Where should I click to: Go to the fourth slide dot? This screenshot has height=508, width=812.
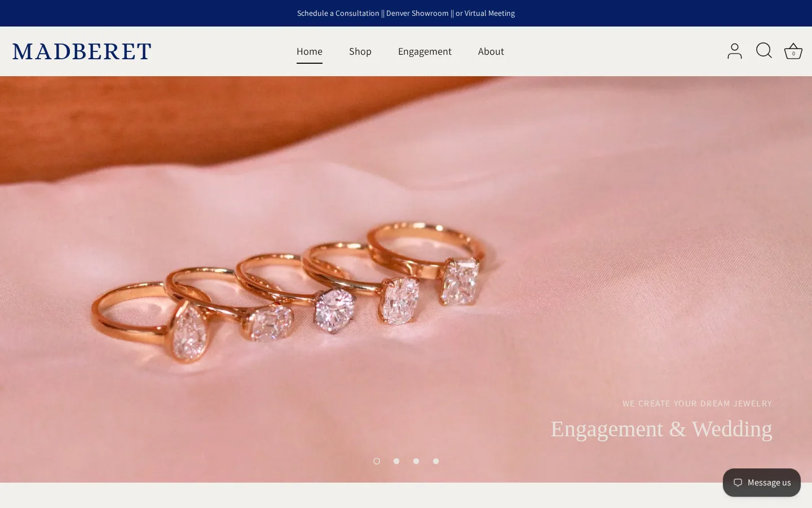436,461
